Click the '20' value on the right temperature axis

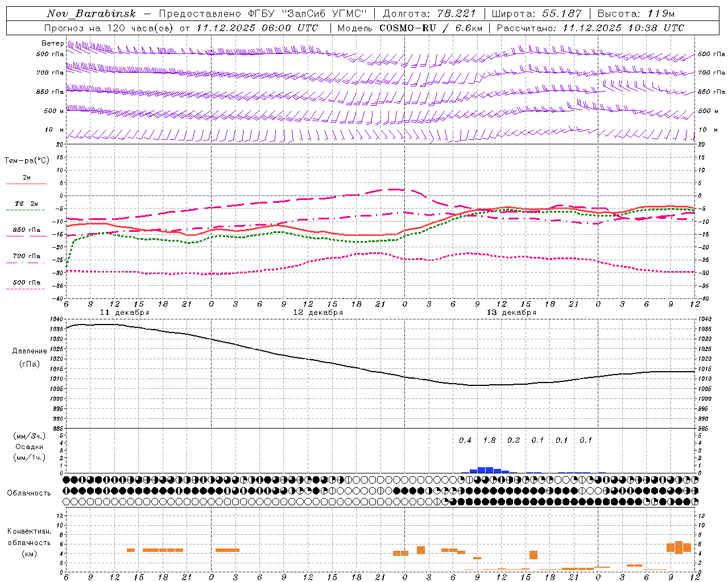702,144
